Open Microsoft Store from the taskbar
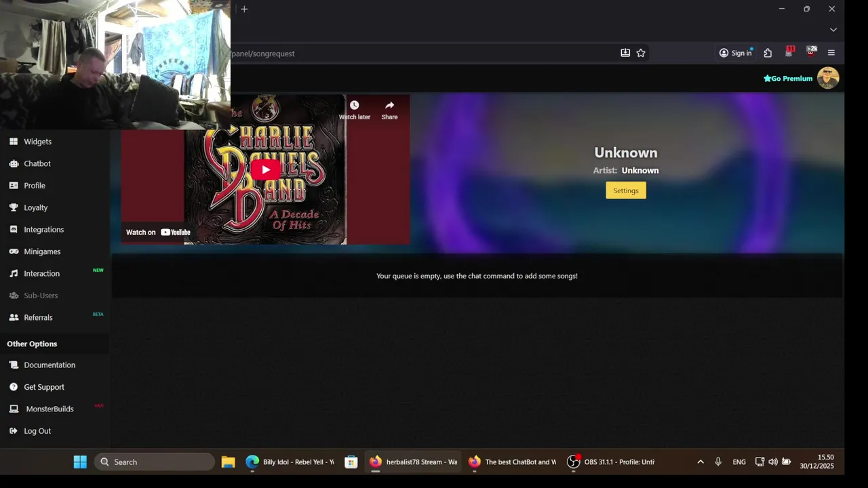The width and height of the screenshot is (868, 488). click(351, 462)
